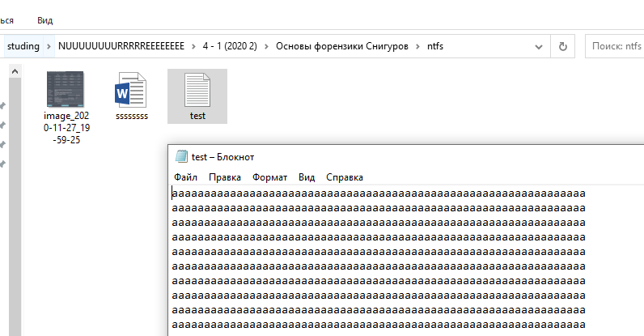This screenshot has height=336, width=644.
Task: Click navigation pane scroll up arrow
Action: 15,71
